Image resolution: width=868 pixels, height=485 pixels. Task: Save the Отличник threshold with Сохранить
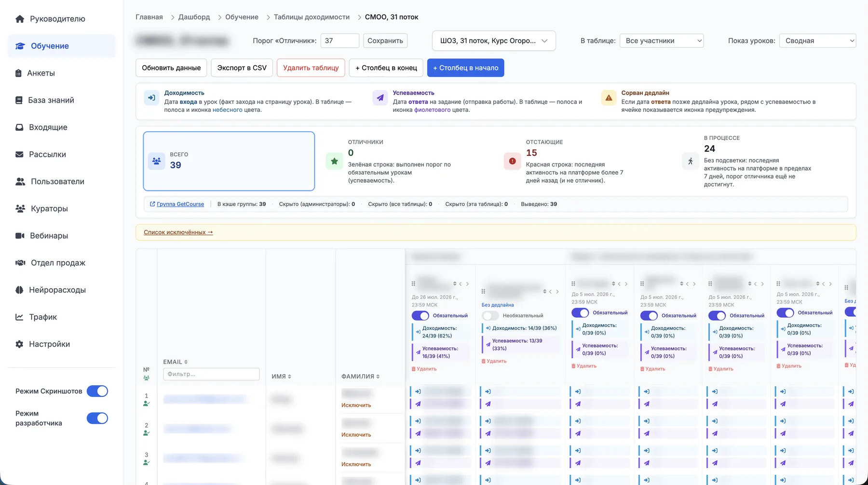click(x=385, y=40)
